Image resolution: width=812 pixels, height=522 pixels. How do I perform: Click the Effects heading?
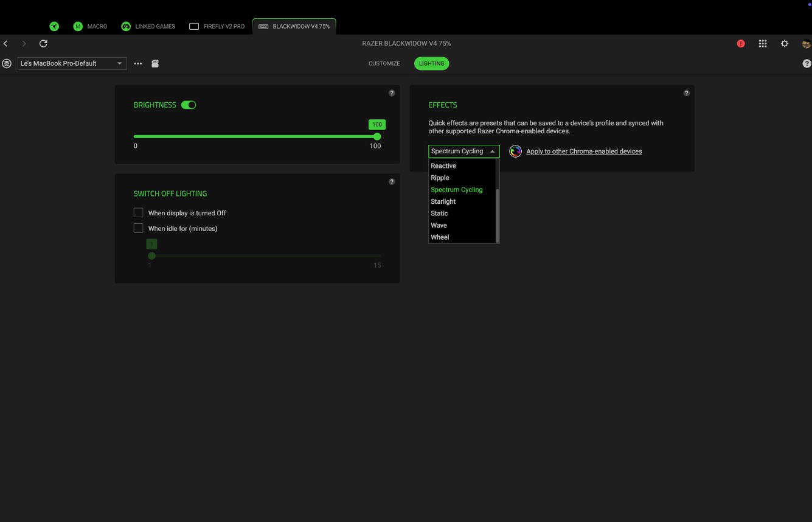pyautogui.click(x=443, y=105)
